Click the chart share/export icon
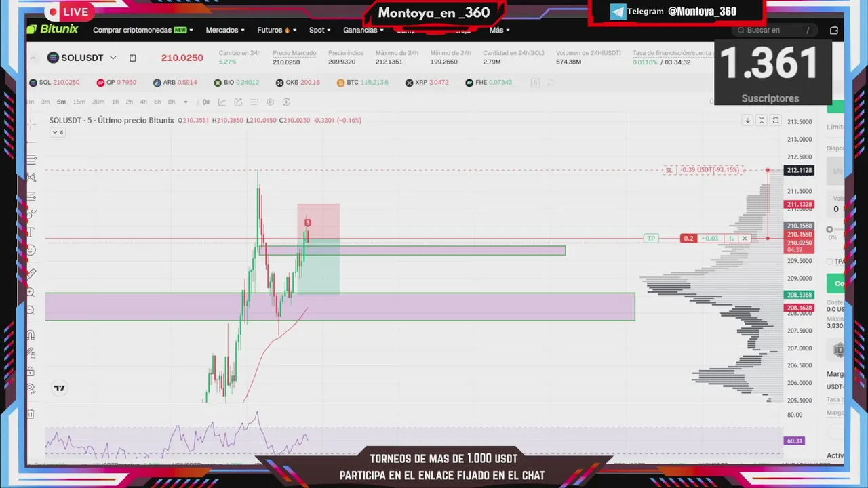Image resolution: width=868 pixels, height=488 pixels. [238, 102]
